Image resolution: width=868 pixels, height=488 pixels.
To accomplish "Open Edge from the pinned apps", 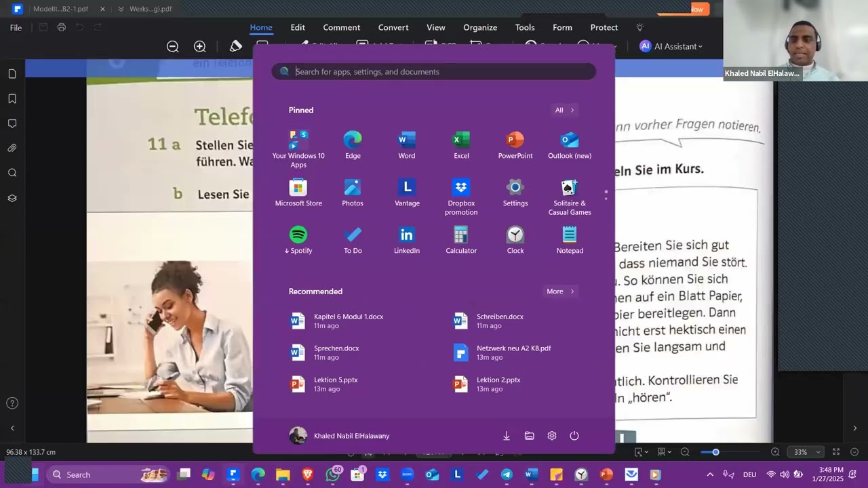I will click(353, 145).
